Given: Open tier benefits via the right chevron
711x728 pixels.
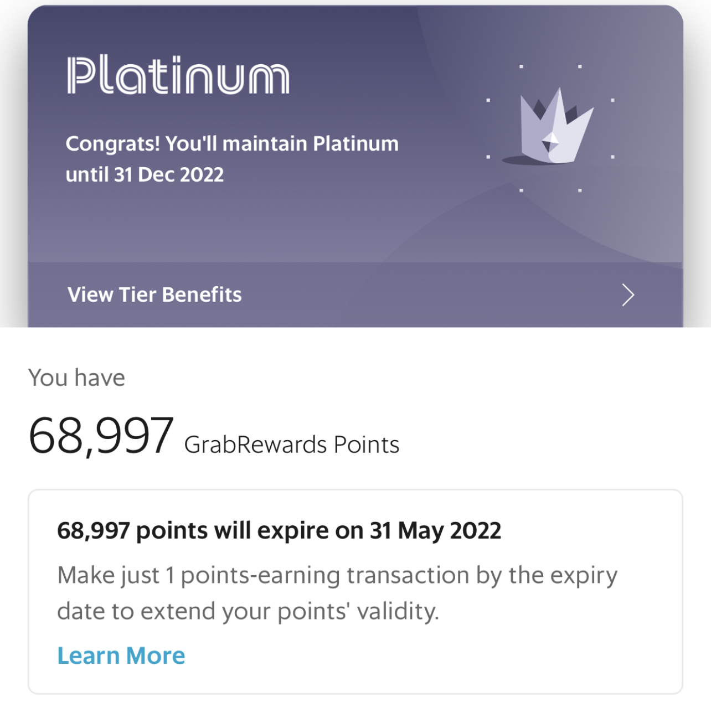Looking at the screenshot, I should click(627, 295).
